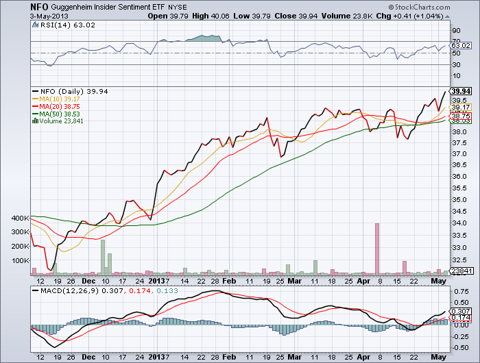Viewport: 480px width, 363px height.
Task: Click the MACD(12,26,9) 0.307 indicator label
Action: 77,291
